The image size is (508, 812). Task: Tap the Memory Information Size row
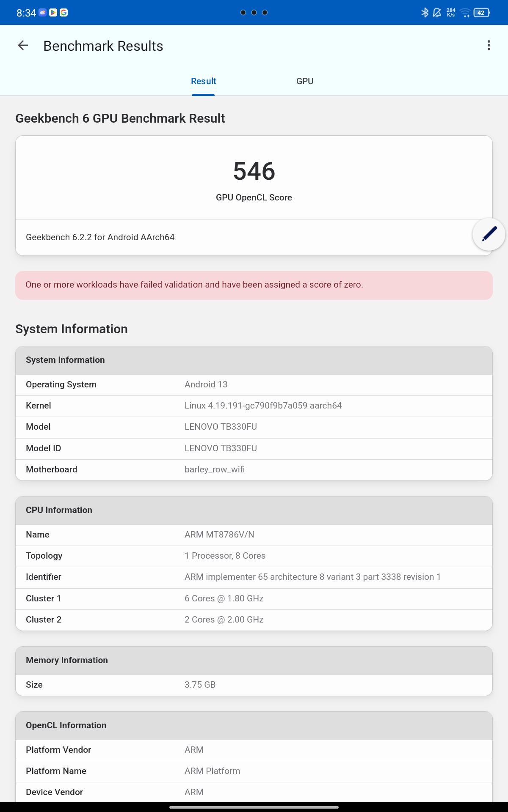click(x=254, y=685)
